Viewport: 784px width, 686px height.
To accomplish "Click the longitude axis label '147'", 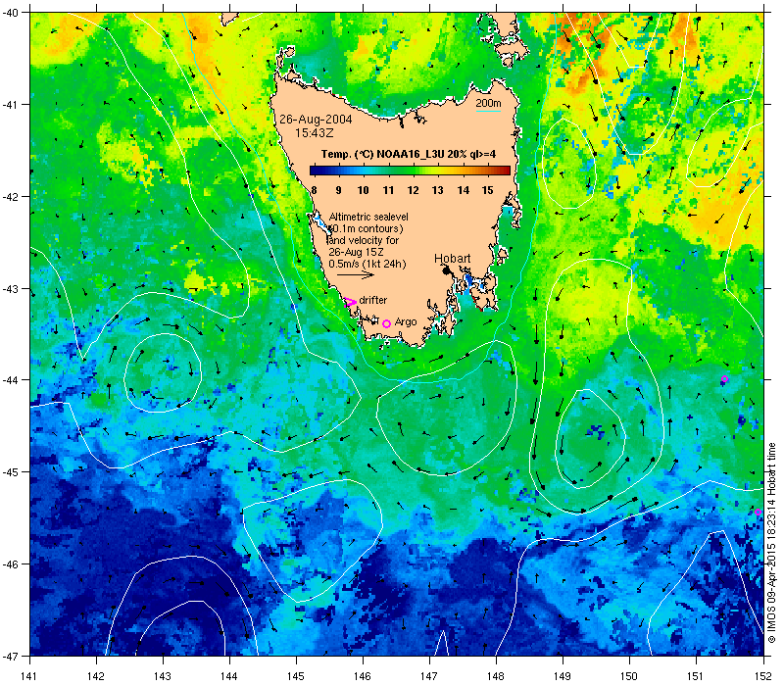I will point(429,676).
